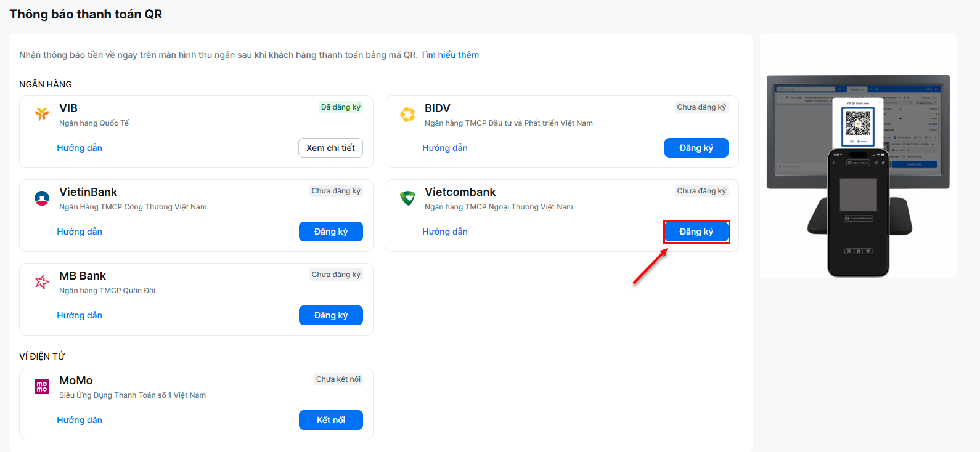
Task: Click the BIDV card title text
Action: 438,108
